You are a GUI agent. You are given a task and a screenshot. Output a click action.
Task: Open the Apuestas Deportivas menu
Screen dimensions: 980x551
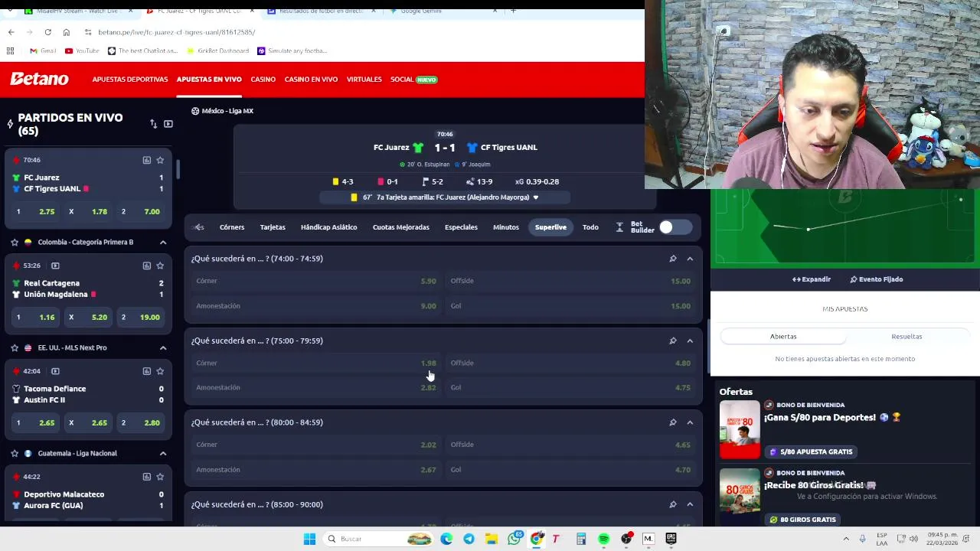[130, 80]
